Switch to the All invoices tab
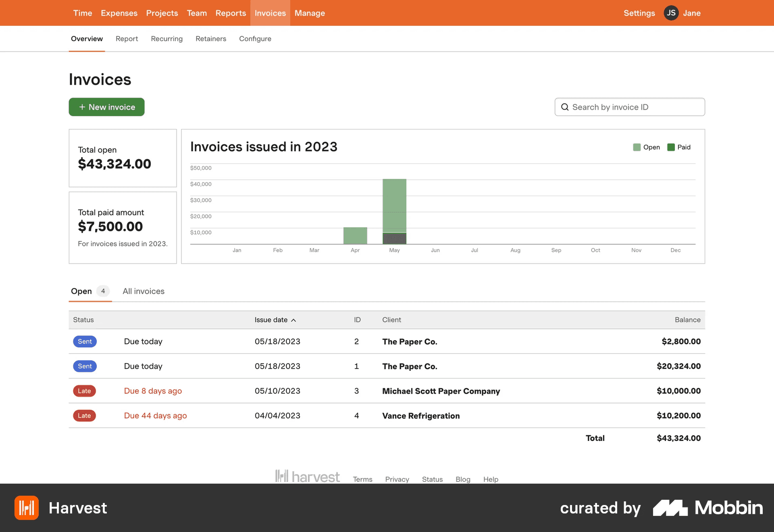This screenshot has height=532, width=774. 144,291
